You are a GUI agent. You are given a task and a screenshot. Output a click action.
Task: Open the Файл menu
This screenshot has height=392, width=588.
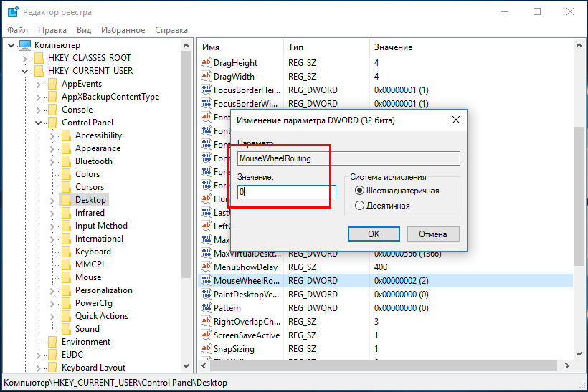[18, 30]
